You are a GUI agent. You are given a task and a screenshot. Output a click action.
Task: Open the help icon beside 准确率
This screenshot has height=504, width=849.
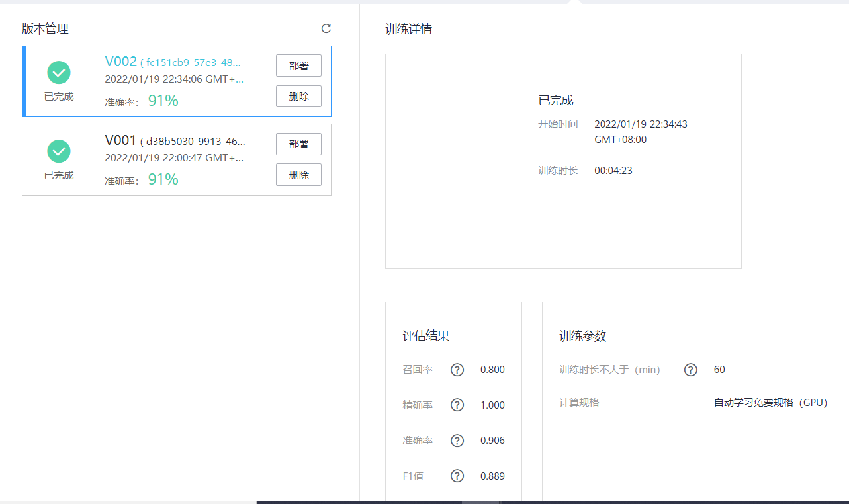click(x=457, y=440)
